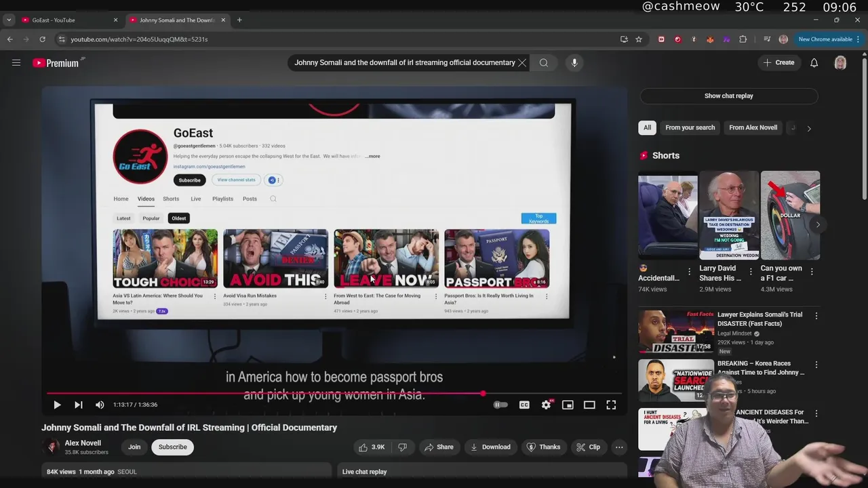Screen dimensions: 868x488
Task: Dislike this video
Action: point(403,447)
